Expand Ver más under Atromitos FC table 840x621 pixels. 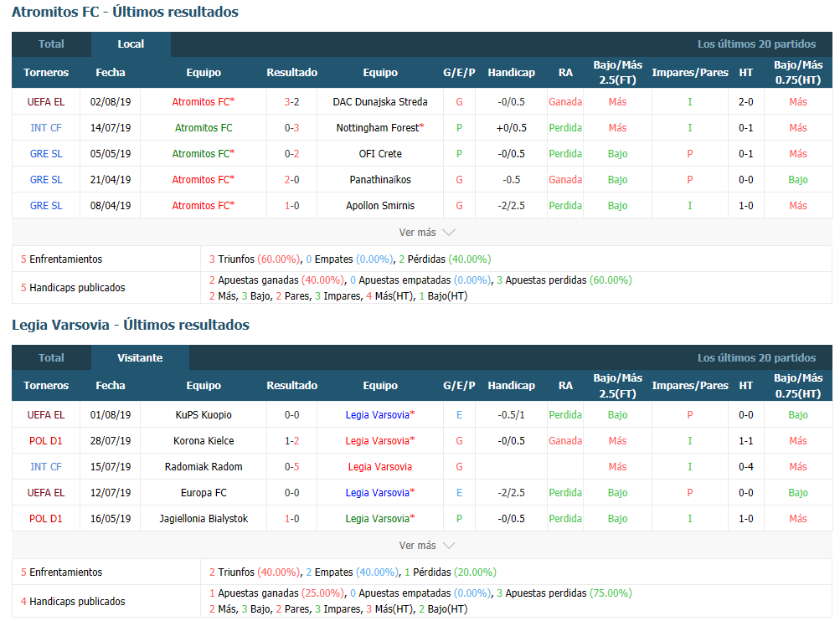pos(426,233)
